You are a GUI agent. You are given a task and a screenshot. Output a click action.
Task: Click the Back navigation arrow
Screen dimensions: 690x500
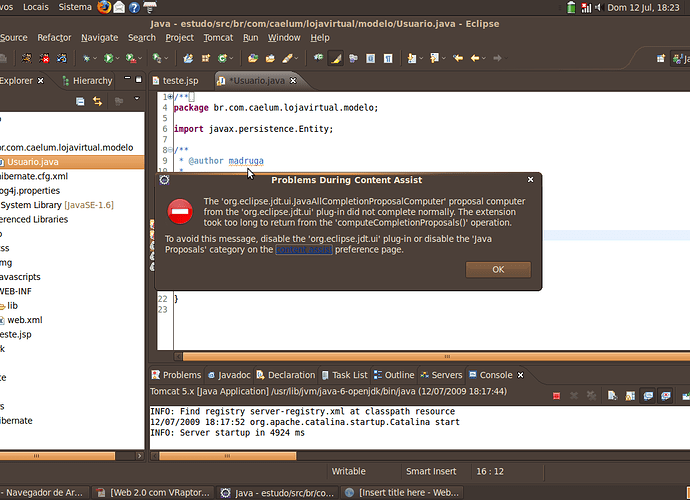coord(475,58)
